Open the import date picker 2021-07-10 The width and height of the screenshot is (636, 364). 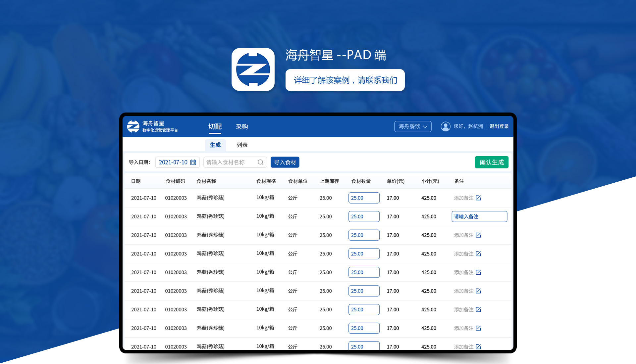pos(174,162)
